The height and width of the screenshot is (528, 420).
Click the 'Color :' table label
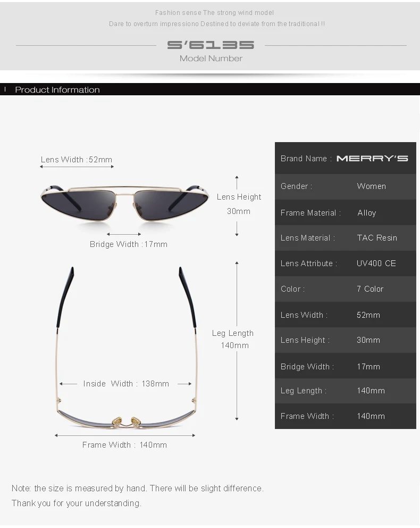tap(292, 289)
